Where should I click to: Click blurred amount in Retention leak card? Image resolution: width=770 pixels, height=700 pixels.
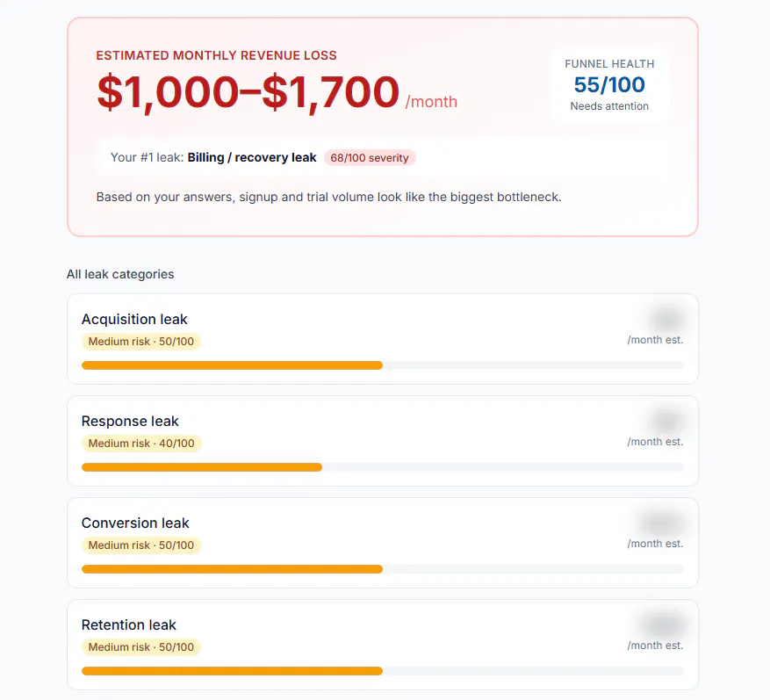pos(662,624)
